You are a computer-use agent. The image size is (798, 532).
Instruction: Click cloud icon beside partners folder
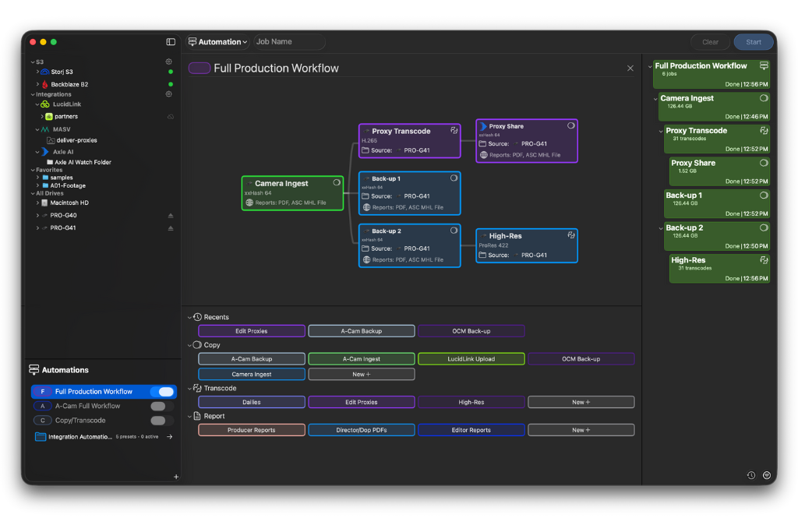[x=171, y=117]
